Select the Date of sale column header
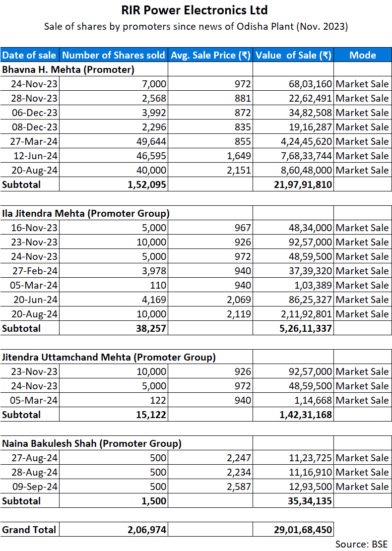 pos(29,55)
